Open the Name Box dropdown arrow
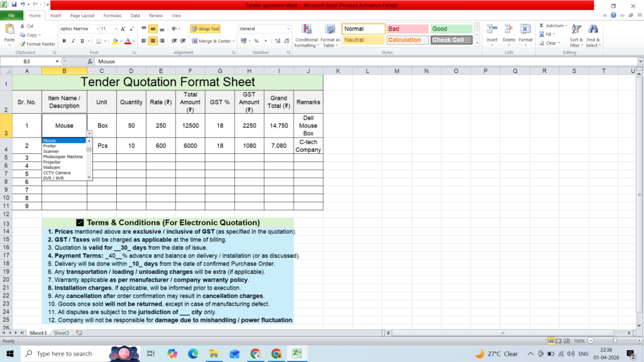Viewport: 644px width, 362px height. 57,62
